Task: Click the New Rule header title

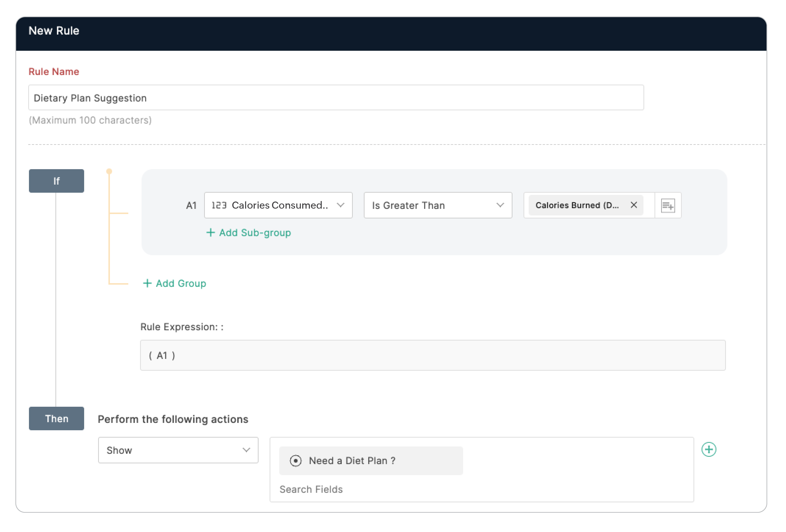Action: [54, 31]
